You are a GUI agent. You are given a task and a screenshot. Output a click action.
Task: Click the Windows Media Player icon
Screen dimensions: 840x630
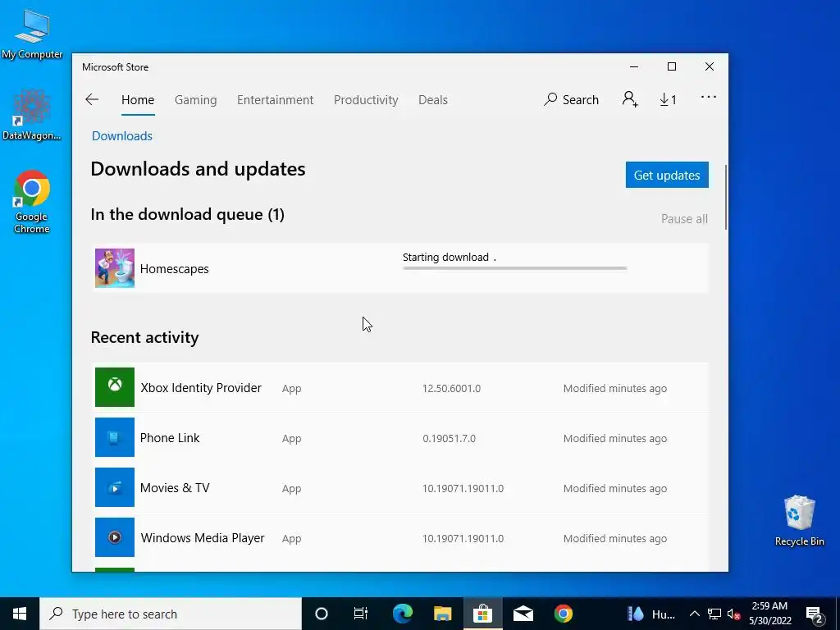tap(115, 537)
